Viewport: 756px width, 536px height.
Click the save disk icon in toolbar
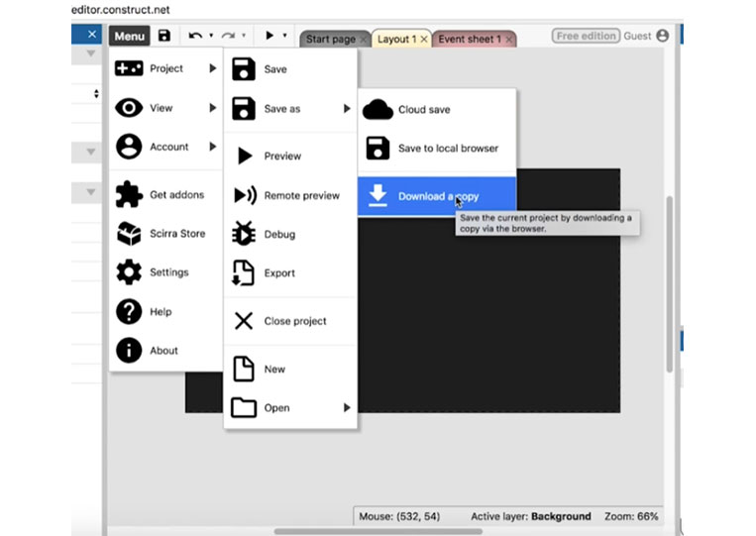[x=163, y=36]
